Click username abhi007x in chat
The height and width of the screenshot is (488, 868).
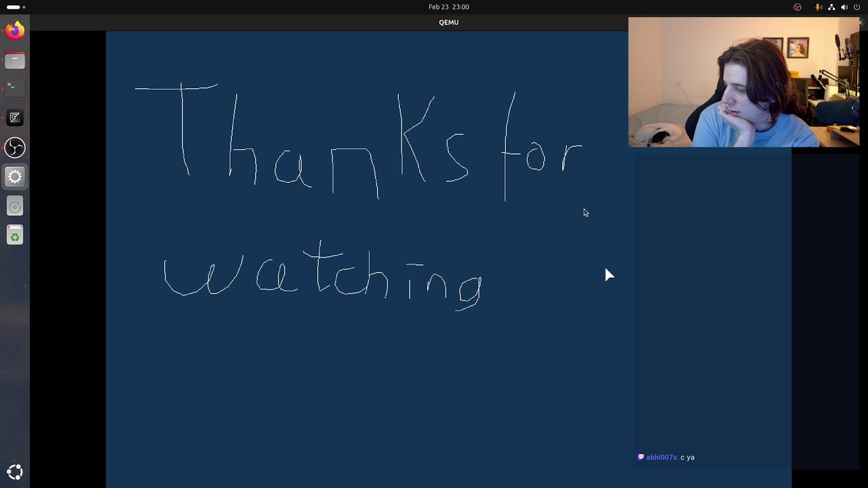point(661,457)
